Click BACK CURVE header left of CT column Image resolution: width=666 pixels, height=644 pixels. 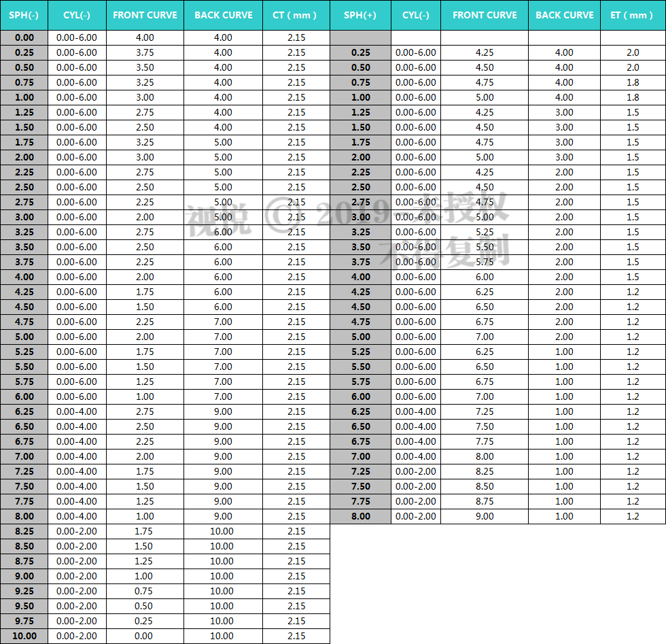click(x=224, y=16)
